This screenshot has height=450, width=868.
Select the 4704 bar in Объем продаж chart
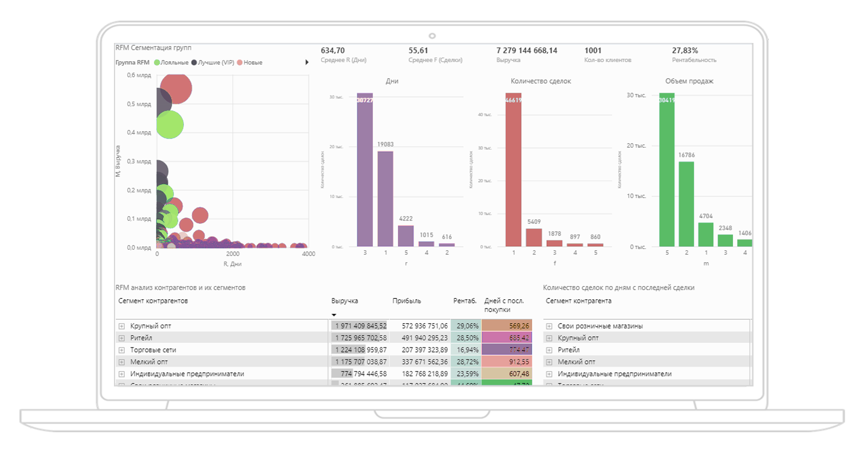tap(706, 235)
